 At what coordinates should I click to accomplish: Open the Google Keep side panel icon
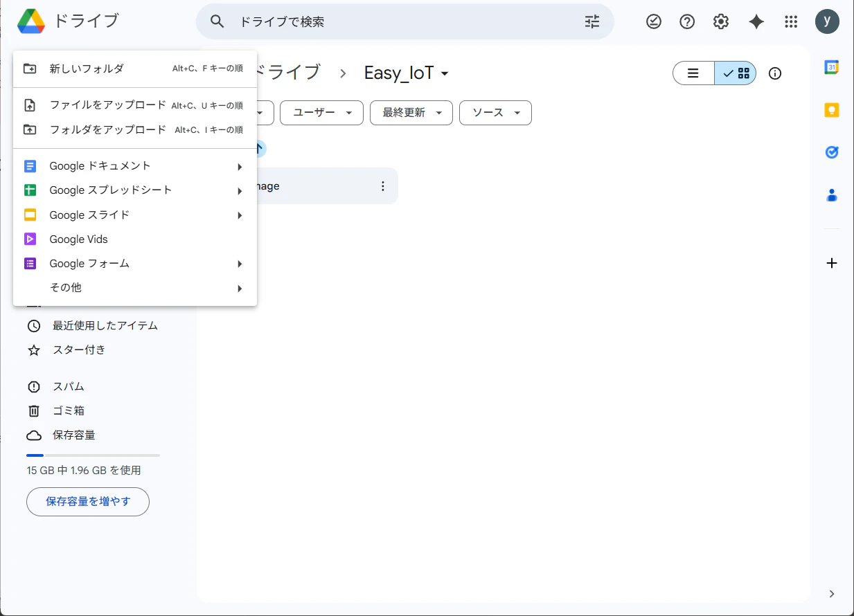coord(832,110)
